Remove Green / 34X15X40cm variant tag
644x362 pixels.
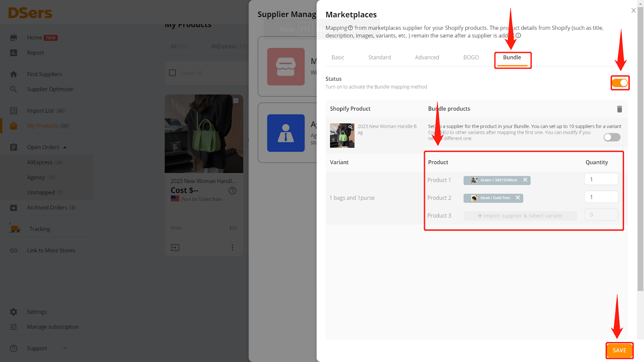(x=525, y=180)
